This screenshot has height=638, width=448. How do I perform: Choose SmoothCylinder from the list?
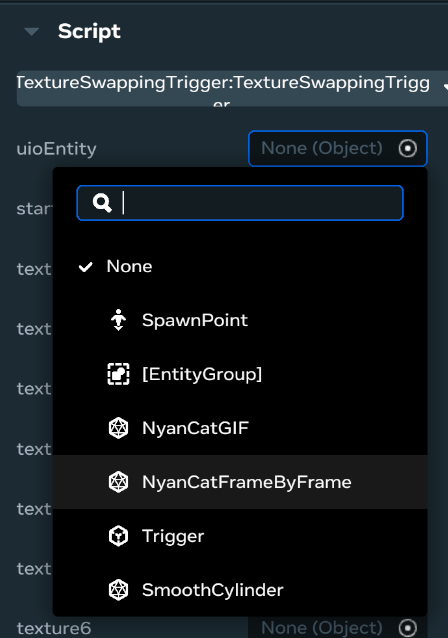point(240,590)
